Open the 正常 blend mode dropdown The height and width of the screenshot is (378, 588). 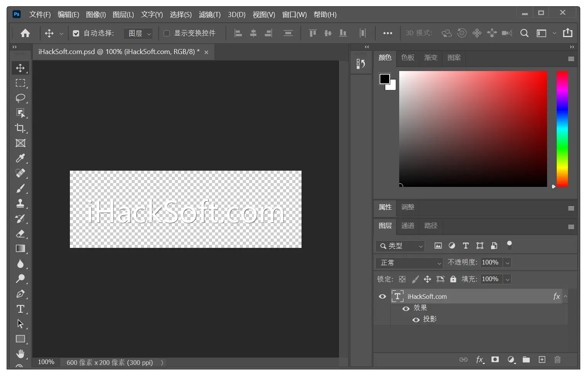(x=409, y=263)
